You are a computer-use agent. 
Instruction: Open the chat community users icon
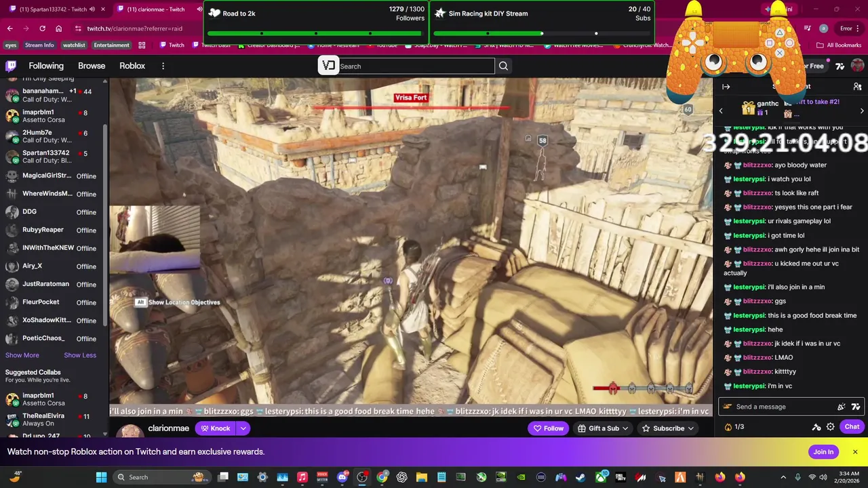coord(857,87)
